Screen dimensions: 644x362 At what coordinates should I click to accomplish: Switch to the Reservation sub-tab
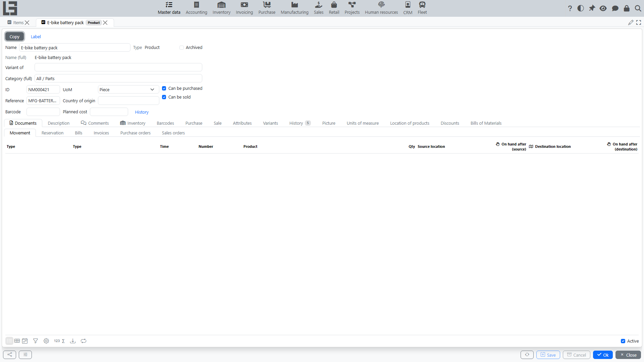[52, 133]
